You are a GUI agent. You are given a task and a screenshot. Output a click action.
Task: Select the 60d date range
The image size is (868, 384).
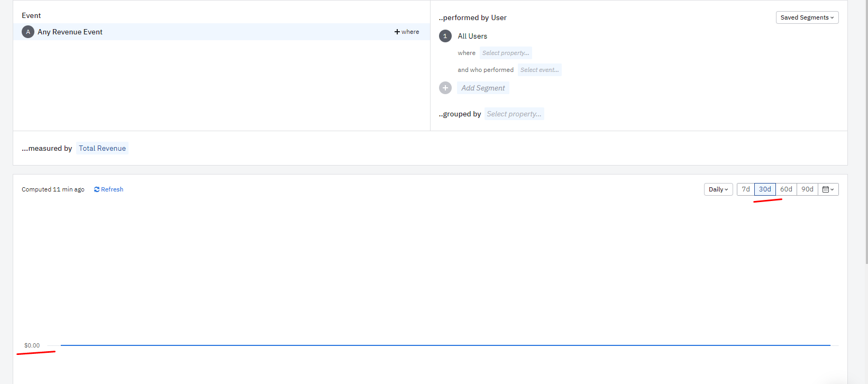click(x=786, y=189)
